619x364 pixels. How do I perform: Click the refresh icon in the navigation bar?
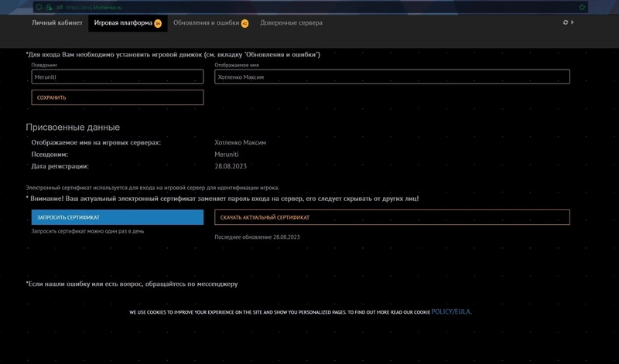[566, 22]
